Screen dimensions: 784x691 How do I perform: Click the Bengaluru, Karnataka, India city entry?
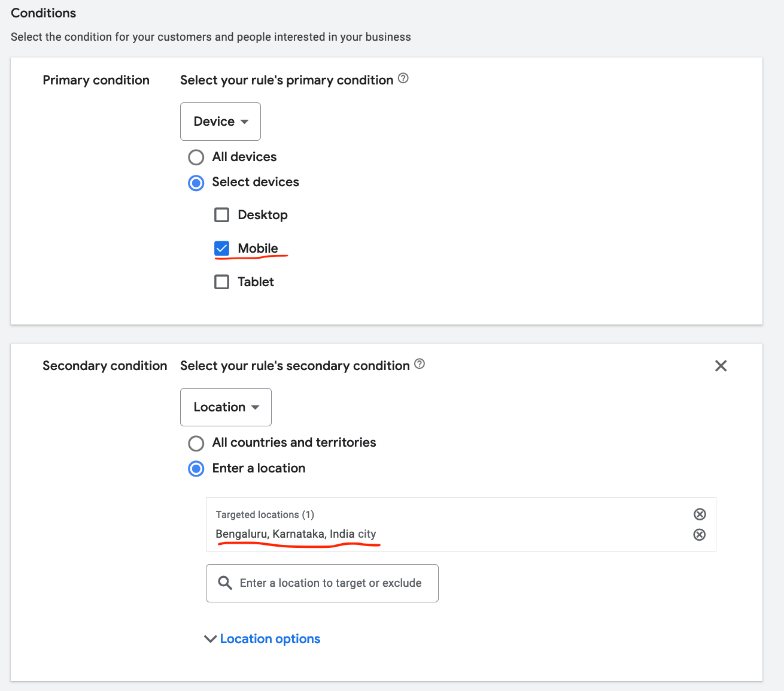point(296,534)
